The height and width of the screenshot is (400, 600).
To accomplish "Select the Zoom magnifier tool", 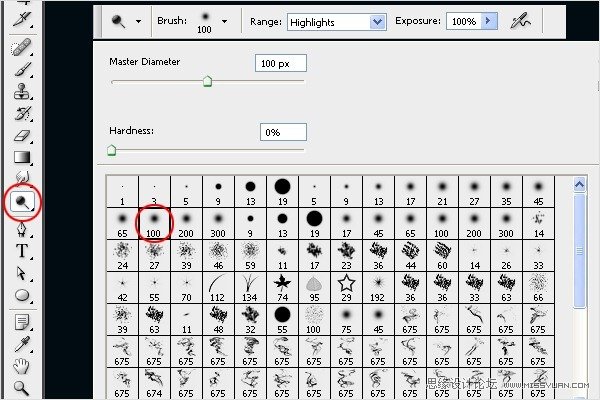I will [22, 387].
